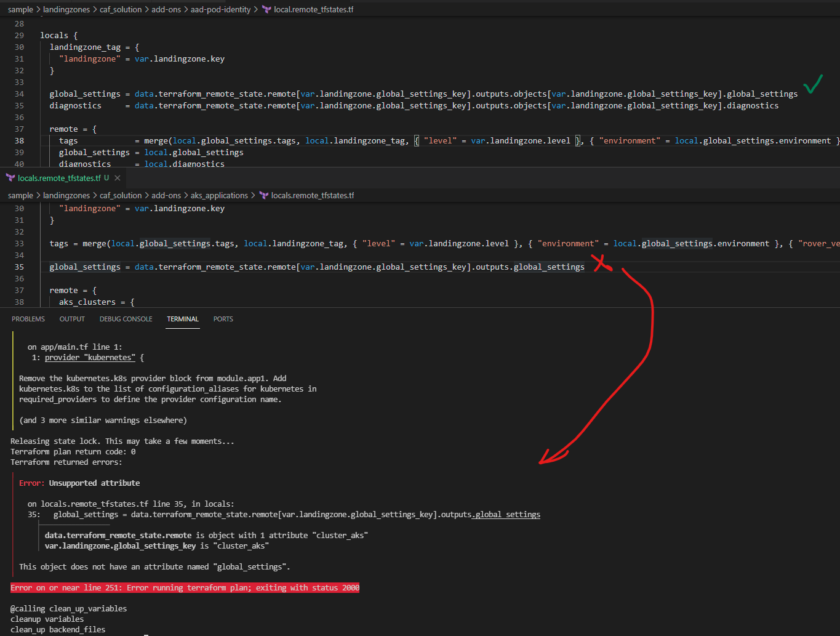Select the highlighted terraform plan error line

click(x=185, y=587)
